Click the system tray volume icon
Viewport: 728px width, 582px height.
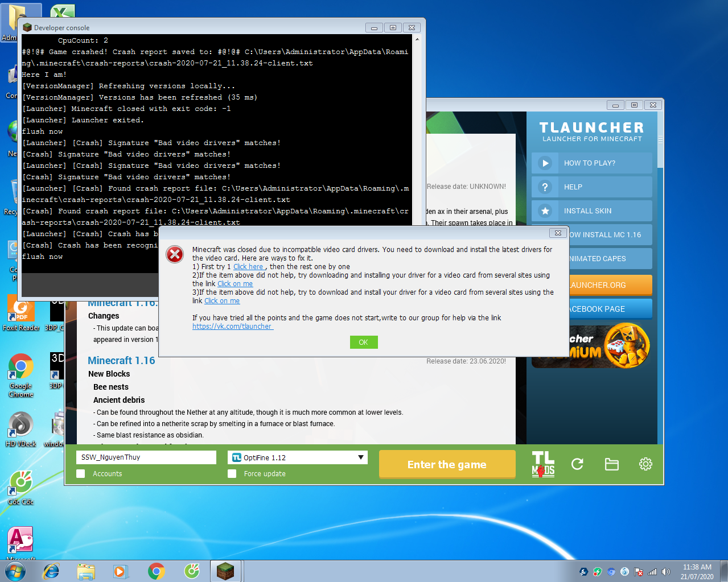click(x=665, y=572)
